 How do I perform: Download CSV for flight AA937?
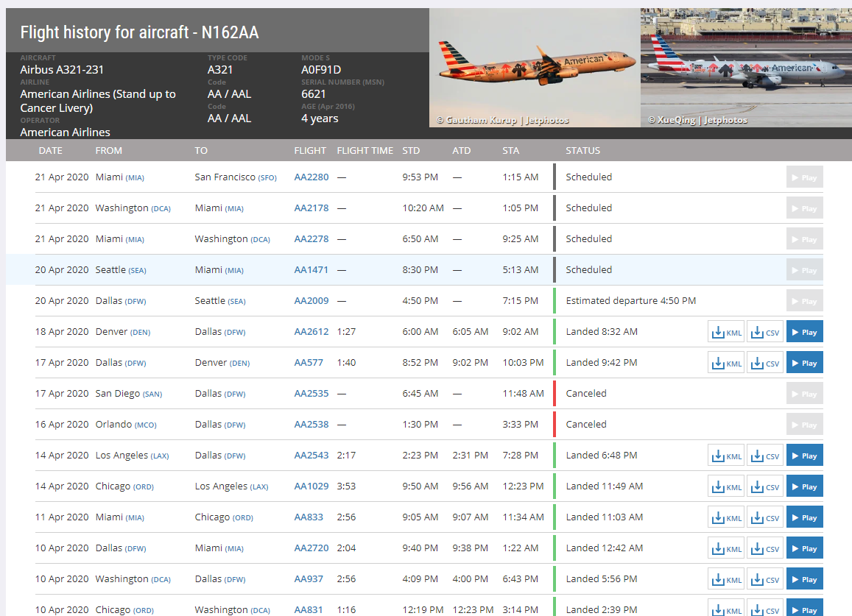(765, 580)
